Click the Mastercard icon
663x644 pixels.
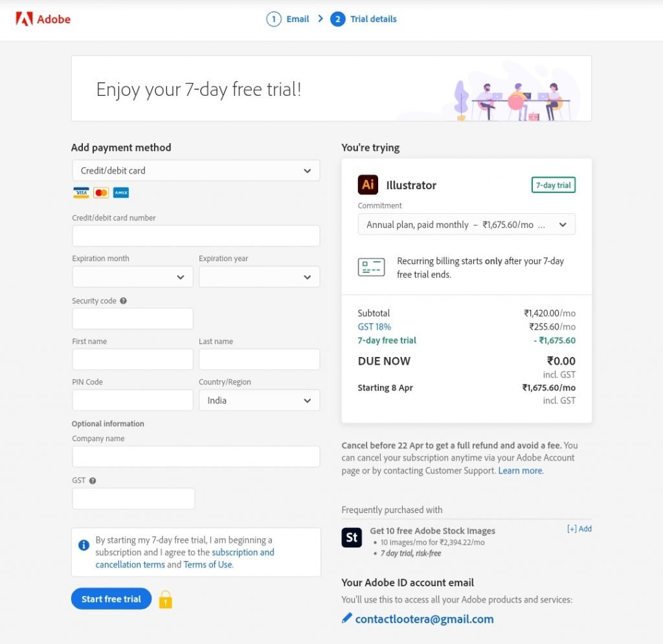tap(101, 193)
